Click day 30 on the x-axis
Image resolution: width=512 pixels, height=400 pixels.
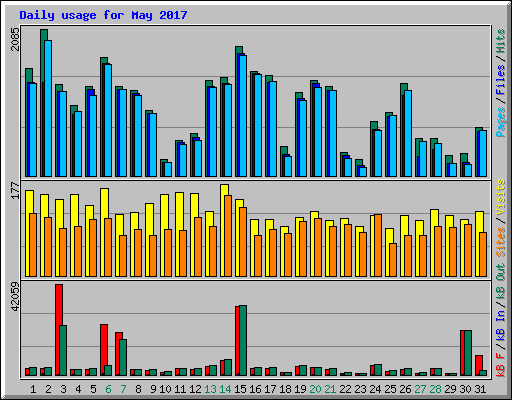(x=465, y=389)
